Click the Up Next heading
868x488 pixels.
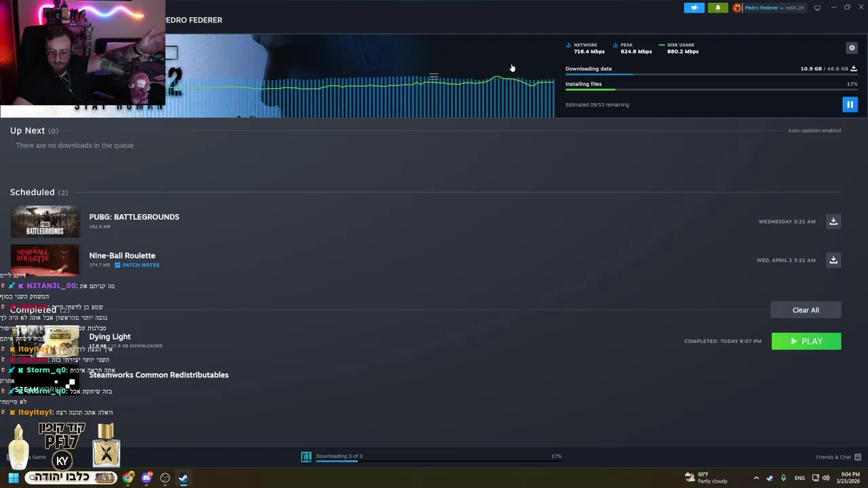[27, 130]
